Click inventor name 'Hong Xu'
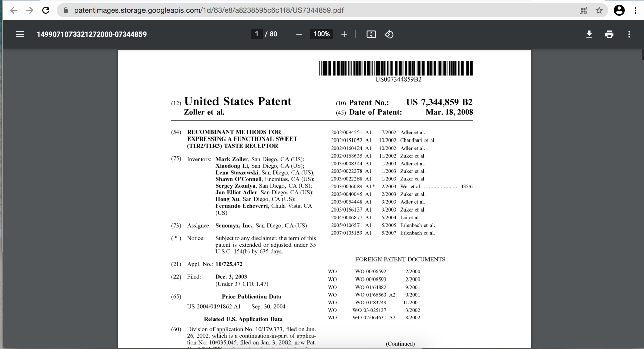The width and height of the screenshot is (644, 349). tap(227, 199)
